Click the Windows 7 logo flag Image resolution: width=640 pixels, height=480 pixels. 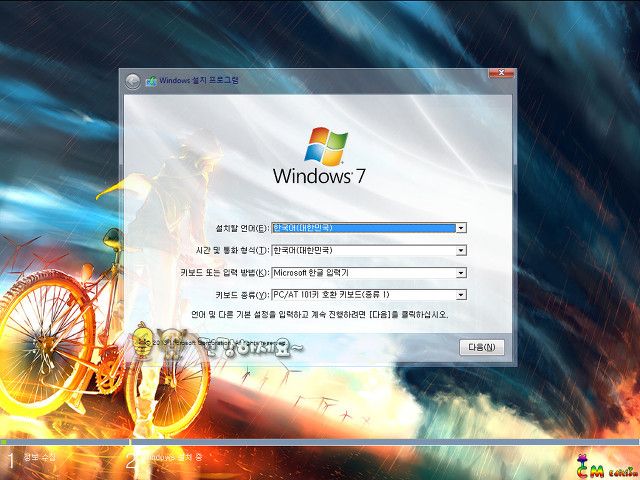click(x=326, y=146)
